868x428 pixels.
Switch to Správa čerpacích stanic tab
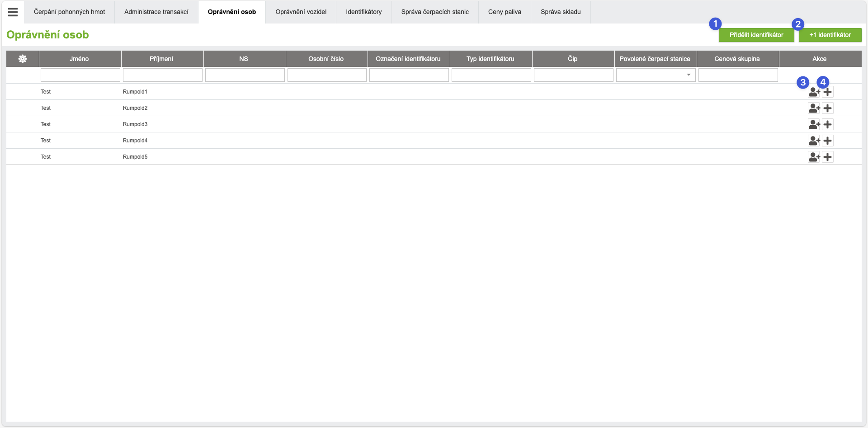[x=435, y=12]
